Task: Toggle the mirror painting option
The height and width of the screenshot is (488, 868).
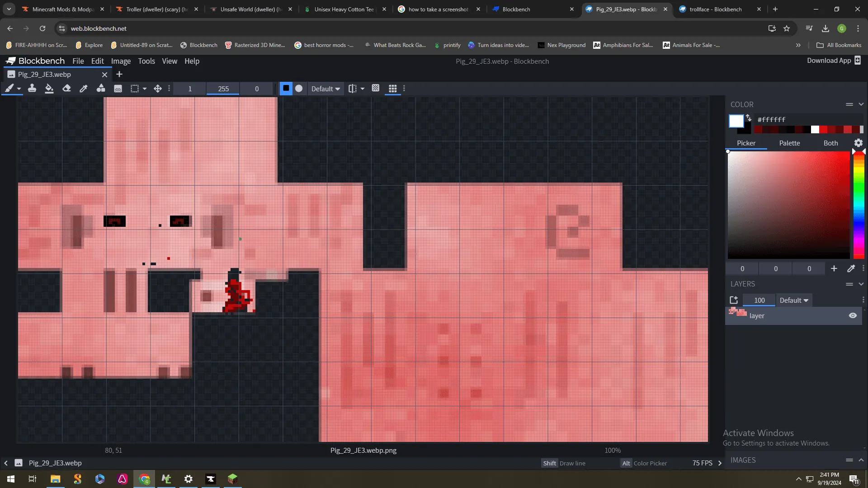Action: 353,89
